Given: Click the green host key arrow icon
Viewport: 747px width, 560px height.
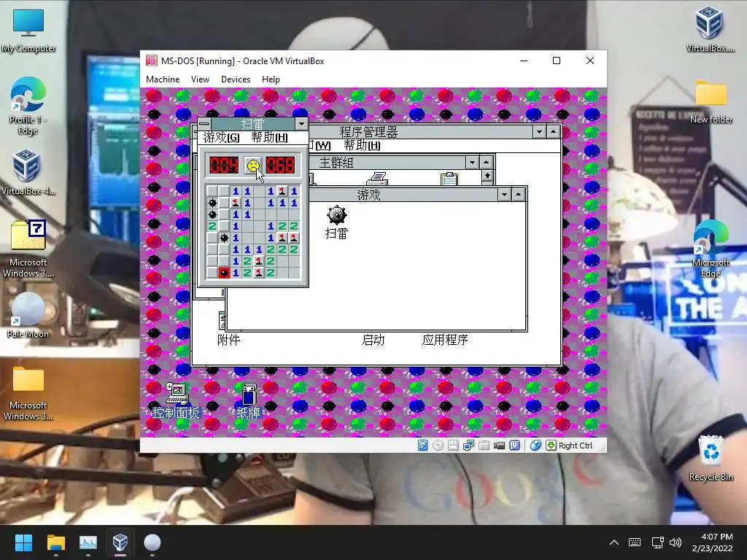Looking at the screenshot, I should pyautogui.click(x=551, y=446).
